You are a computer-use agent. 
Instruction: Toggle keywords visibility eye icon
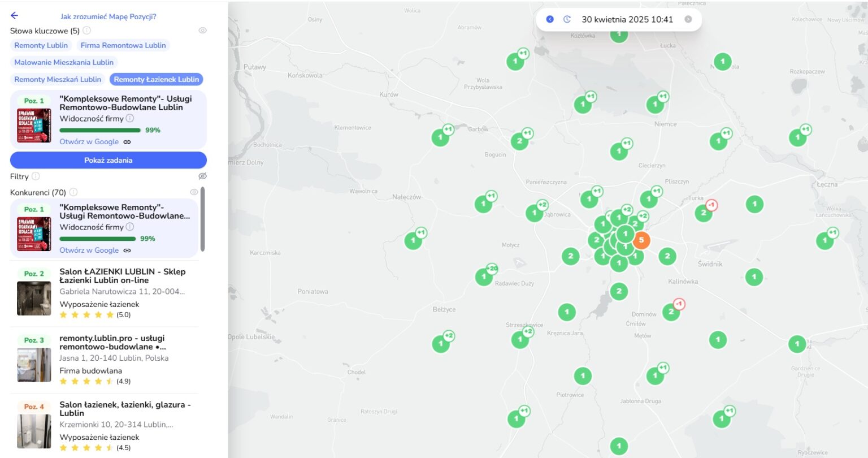tap(202, 31)
